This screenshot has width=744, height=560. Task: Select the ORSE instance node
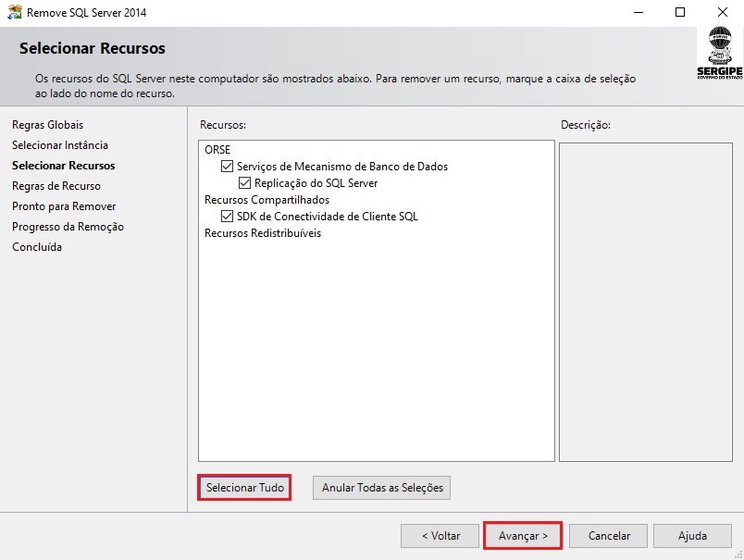(217, 150)
